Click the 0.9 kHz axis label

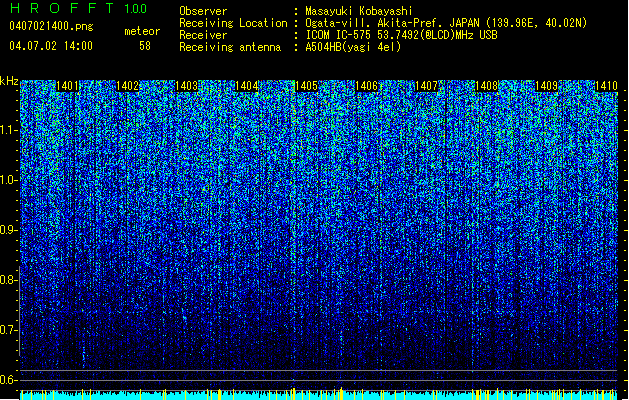click(8, 230)
